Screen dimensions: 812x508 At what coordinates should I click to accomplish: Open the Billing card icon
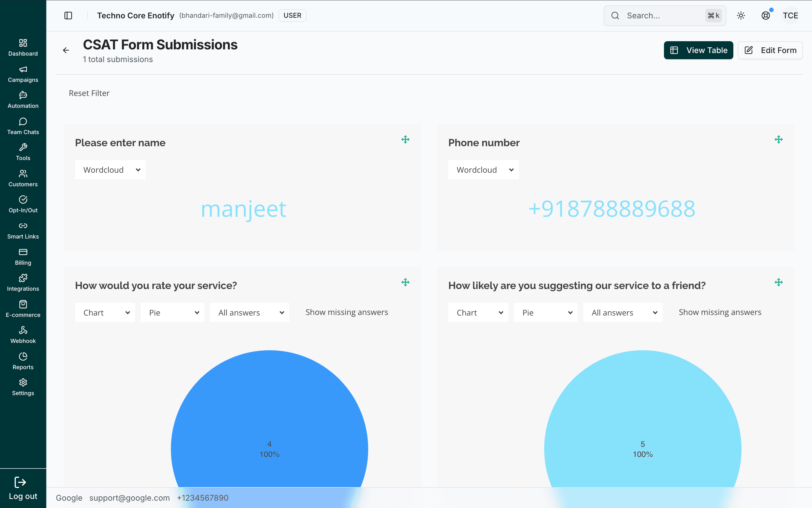pos(23,252)
